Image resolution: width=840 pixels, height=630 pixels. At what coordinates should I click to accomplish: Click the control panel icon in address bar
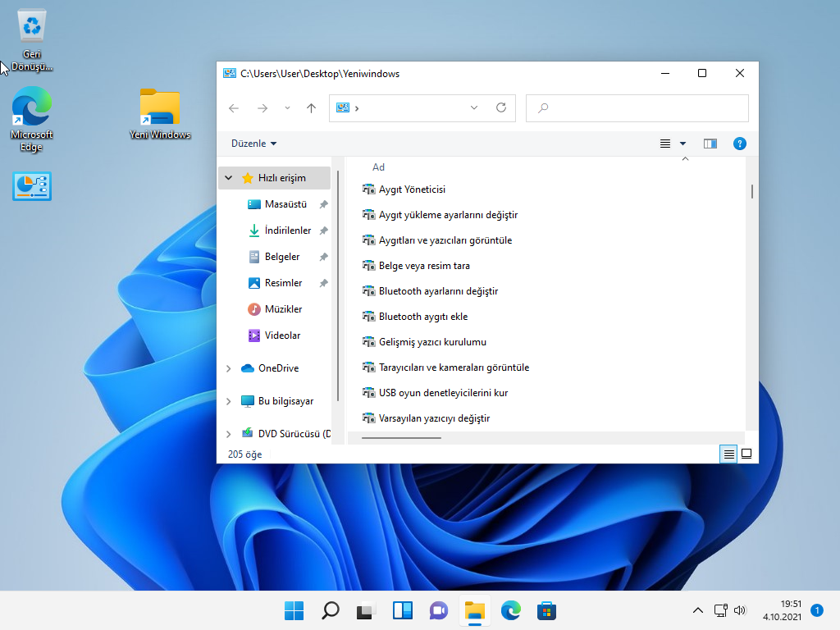343,107
